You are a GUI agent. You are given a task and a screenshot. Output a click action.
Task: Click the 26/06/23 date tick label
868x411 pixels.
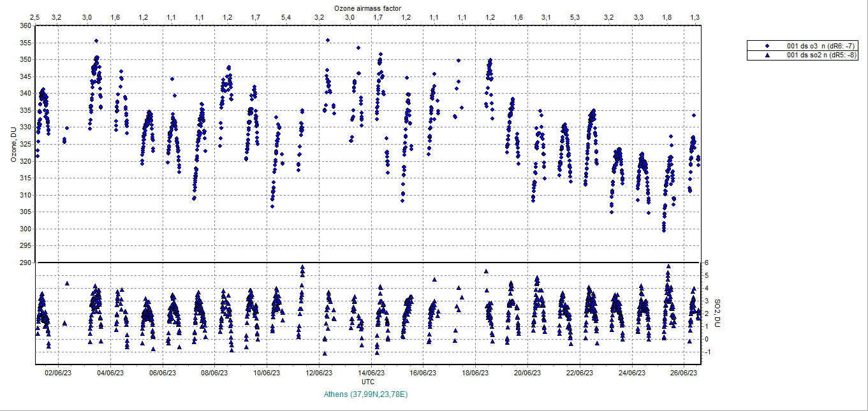point(684,373)
